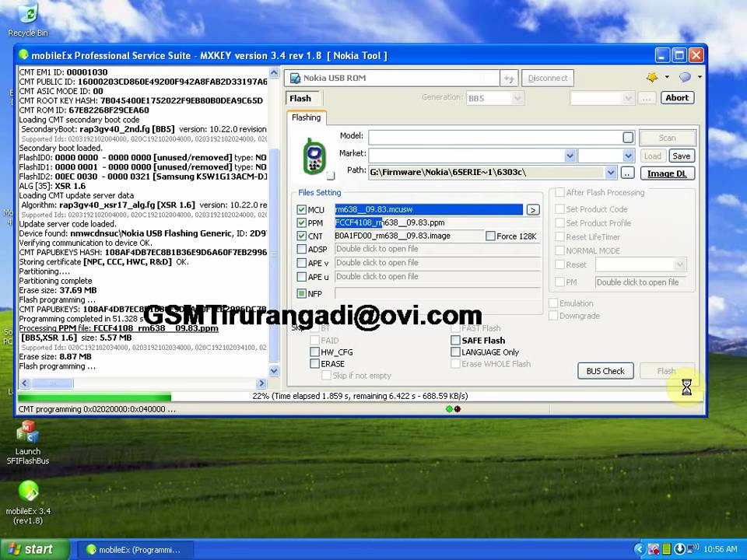Open the Nokia USB ROM connection combo box
Screen dimensions: 747x560
[392, 78]
